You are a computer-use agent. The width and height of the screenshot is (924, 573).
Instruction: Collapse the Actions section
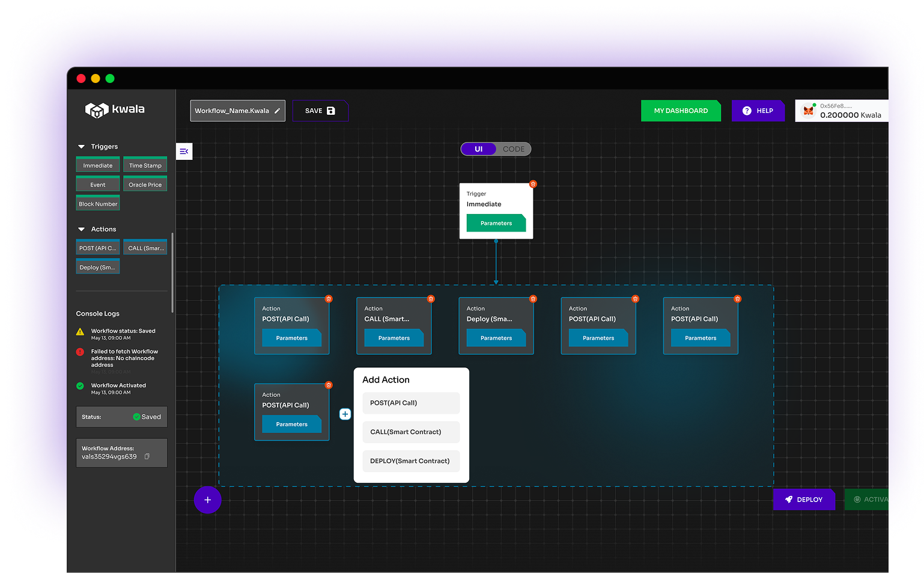click(x=81, y=229)
